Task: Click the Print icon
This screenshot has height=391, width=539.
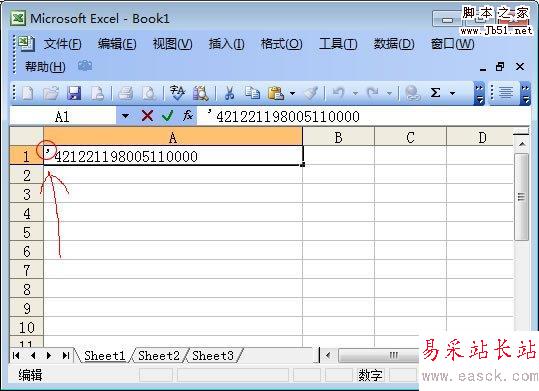Action: pos(125,93)
